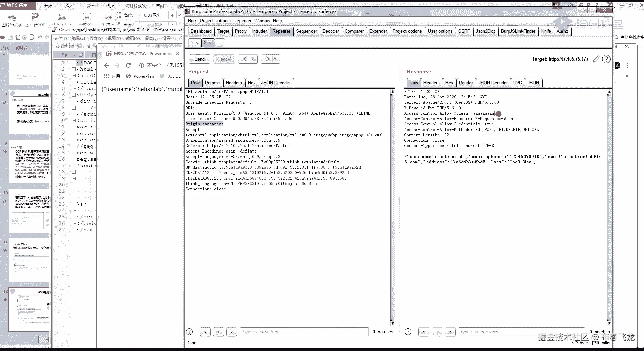Jump to previous match in Request search
Screen dimensions: 644x351
pyautogui.click(x=205, y=332)
